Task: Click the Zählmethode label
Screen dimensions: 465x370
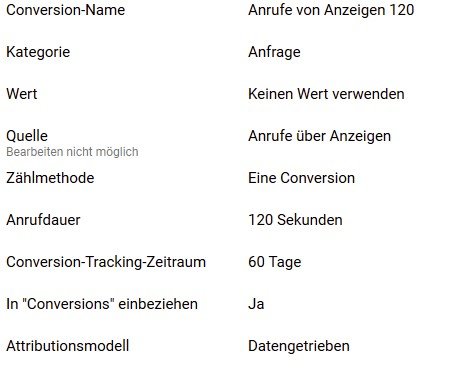Action: (50, 178)
